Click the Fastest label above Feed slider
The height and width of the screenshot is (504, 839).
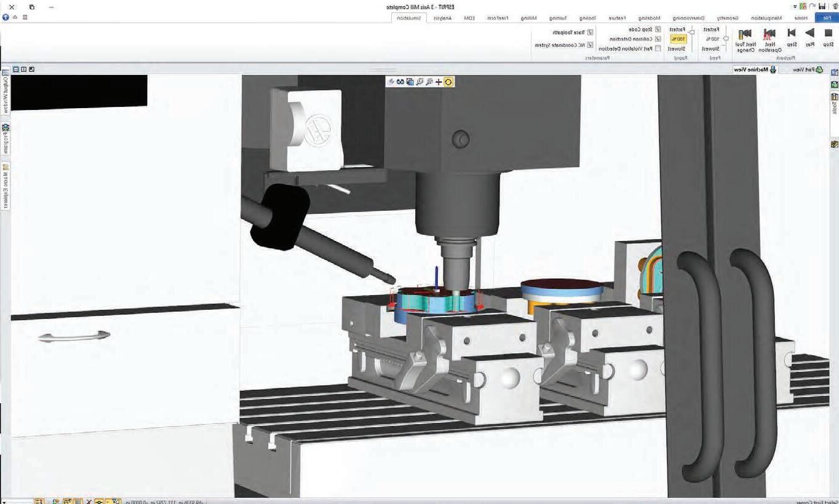coord(710,30)
